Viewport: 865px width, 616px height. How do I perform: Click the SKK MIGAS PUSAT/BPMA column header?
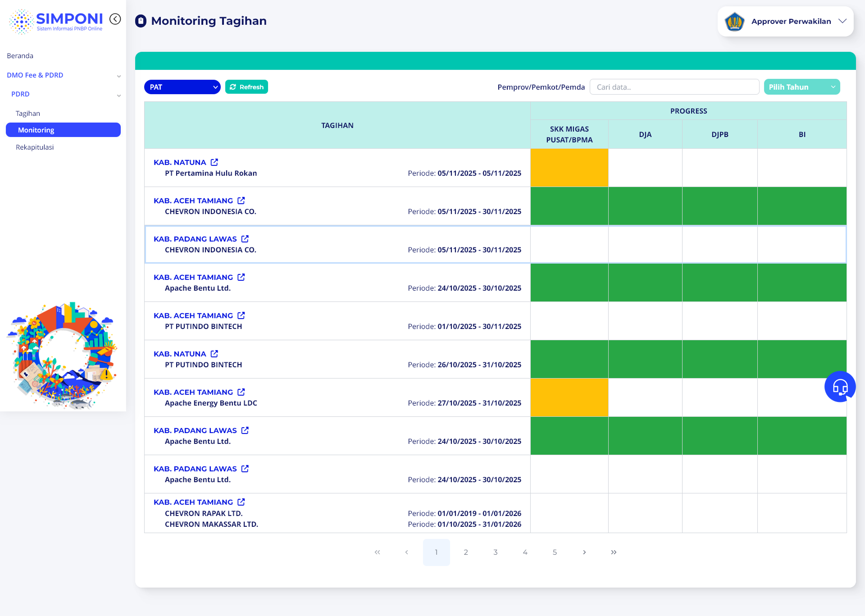coord(569,134)
